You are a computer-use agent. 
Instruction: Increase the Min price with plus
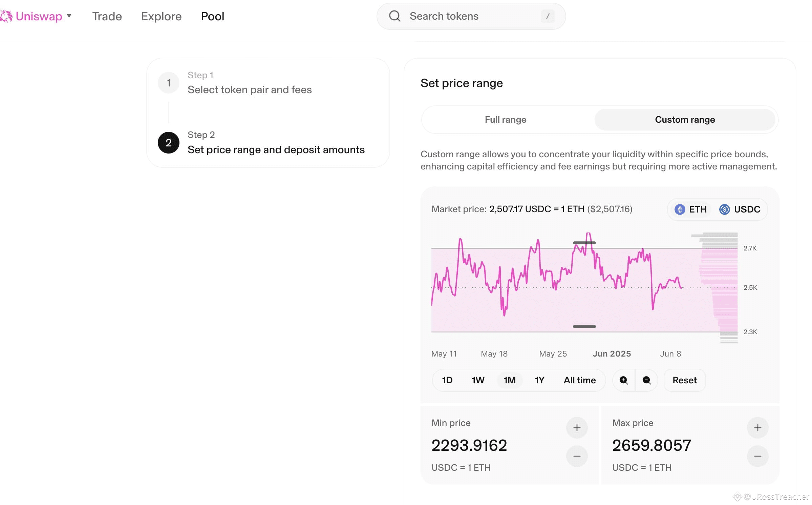pos(577,428)
